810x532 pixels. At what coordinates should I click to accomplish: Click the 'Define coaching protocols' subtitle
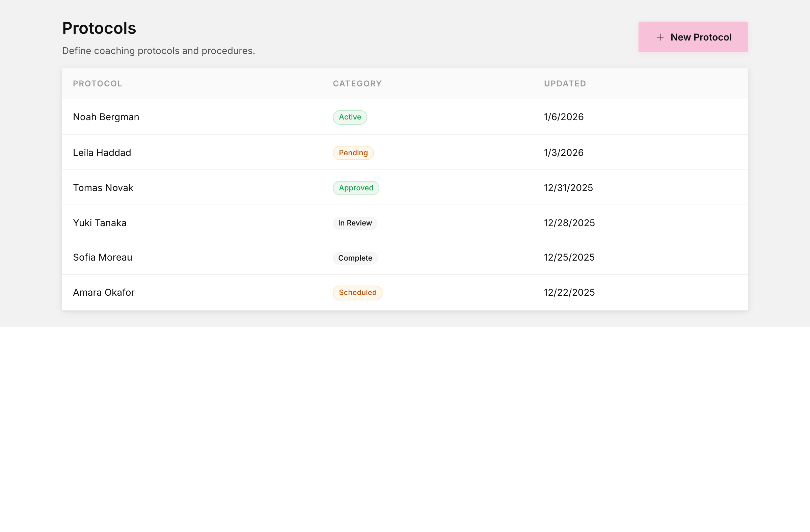pos(159,51)
